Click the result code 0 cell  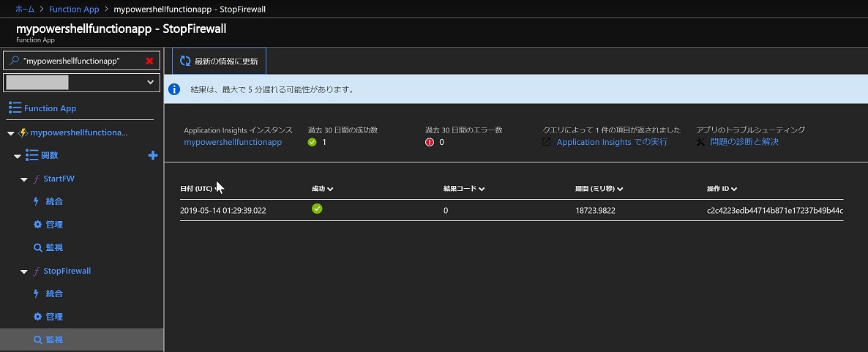446,211
